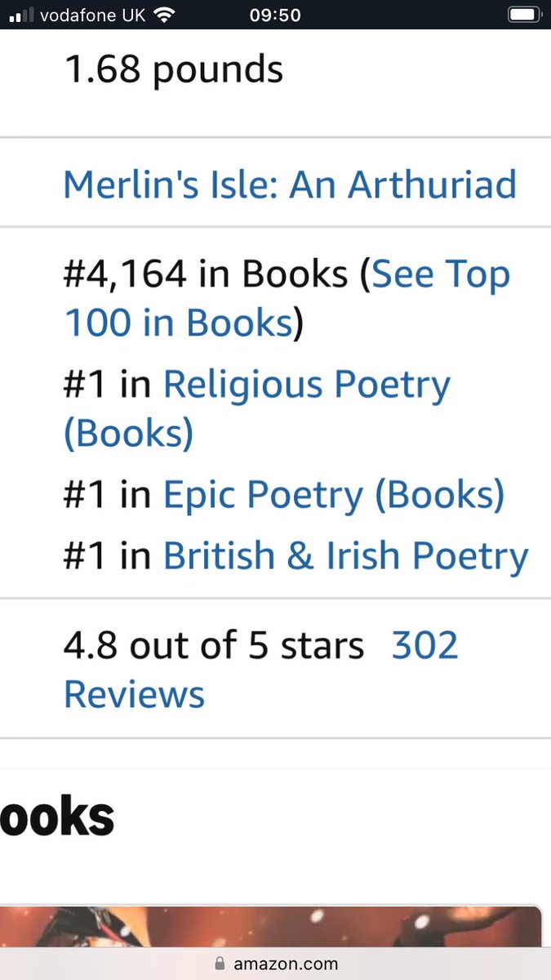The image size is (551, 980).
Task: Tap the amazon.com address bar
Action: click(275, 964)
